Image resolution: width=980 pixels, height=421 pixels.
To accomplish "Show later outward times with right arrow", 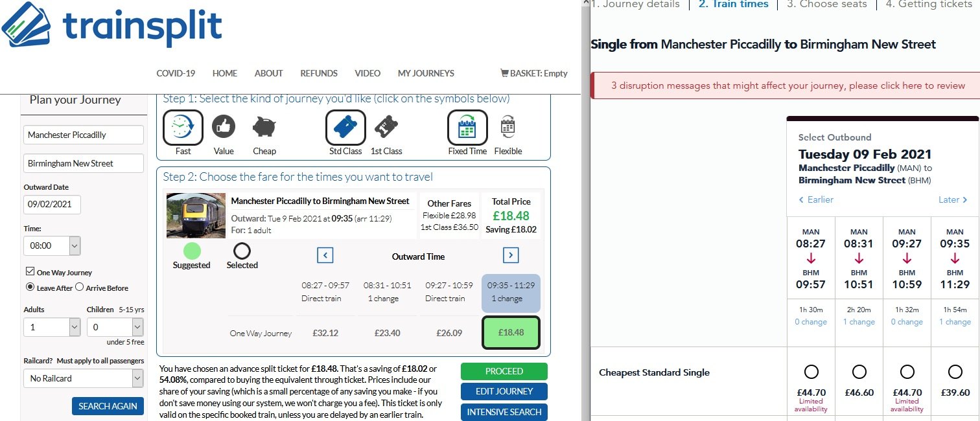I will 511,255.
